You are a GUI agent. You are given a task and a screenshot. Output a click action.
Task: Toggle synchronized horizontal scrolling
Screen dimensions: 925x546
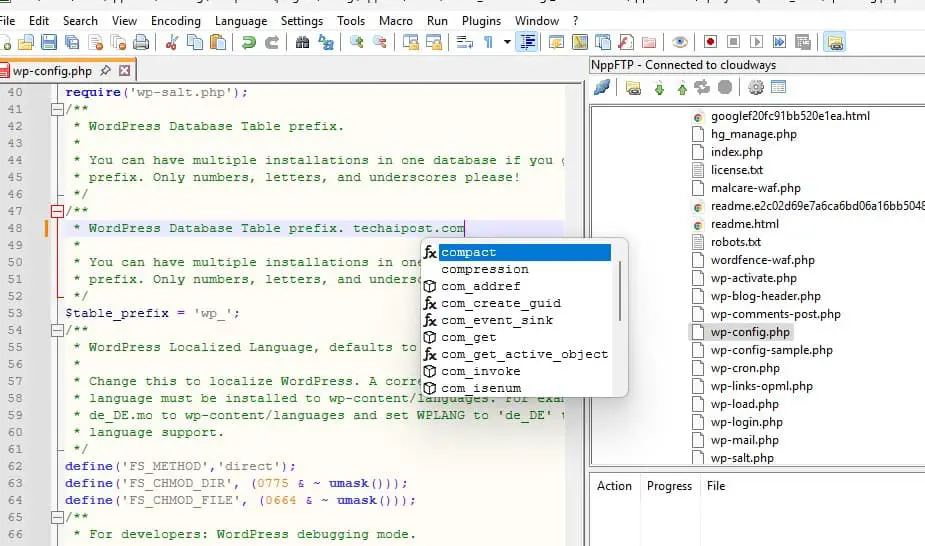pos(434,42)
